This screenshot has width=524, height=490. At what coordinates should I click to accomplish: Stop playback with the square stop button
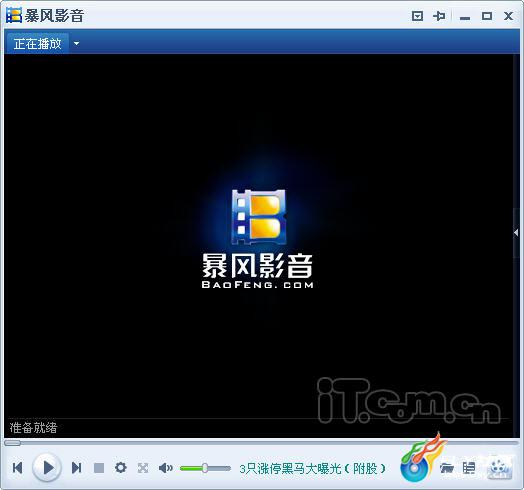(99, 468)
